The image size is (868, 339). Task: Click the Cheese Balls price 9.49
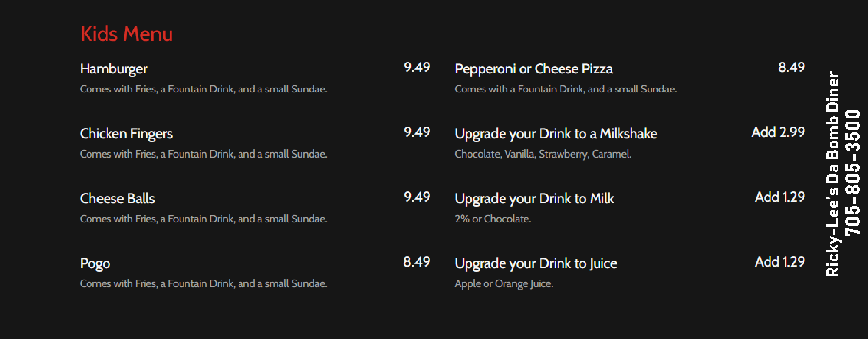click(417, 197)
